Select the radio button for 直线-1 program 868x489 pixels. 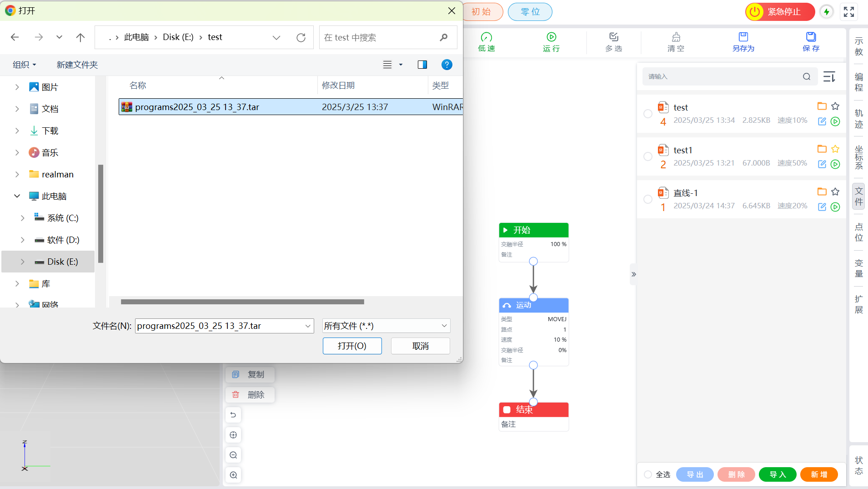tap(648, 199)
